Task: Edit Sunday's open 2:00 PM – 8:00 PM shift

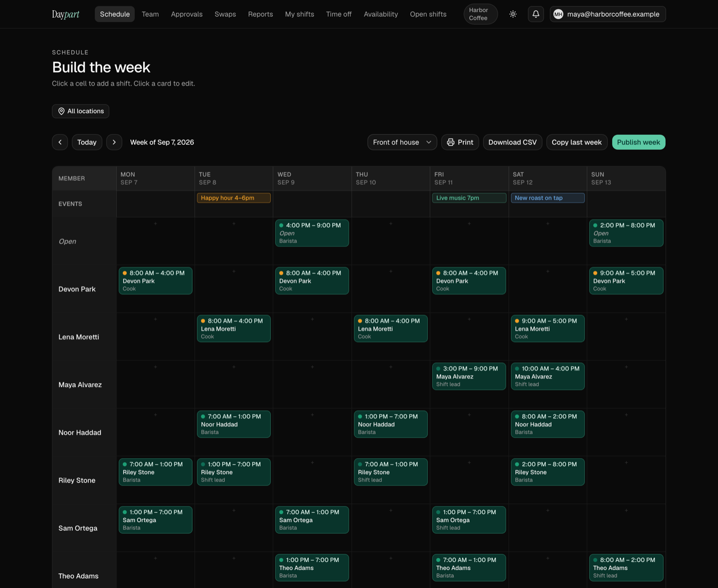Action: point(626,233)
